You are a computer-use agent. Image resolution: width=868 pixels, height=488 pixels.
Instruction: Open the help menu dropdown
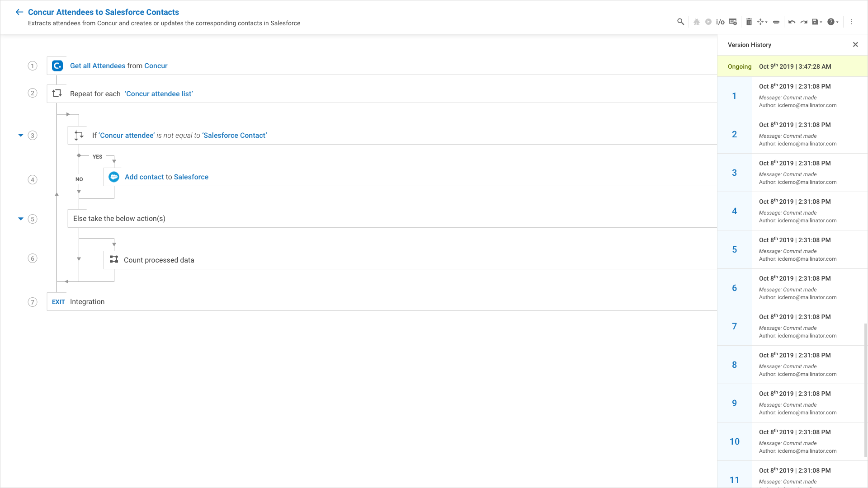833,22
